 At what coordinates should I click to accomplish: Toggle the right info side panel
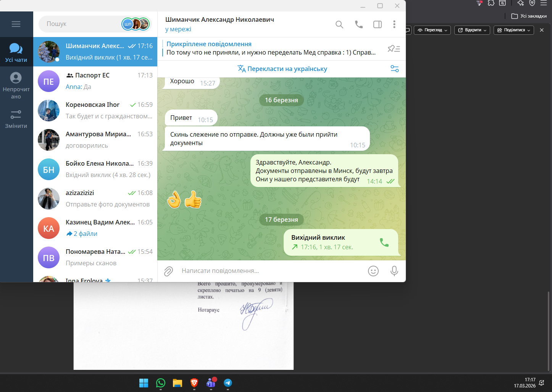pyautogui.click(x=378, y=24)
